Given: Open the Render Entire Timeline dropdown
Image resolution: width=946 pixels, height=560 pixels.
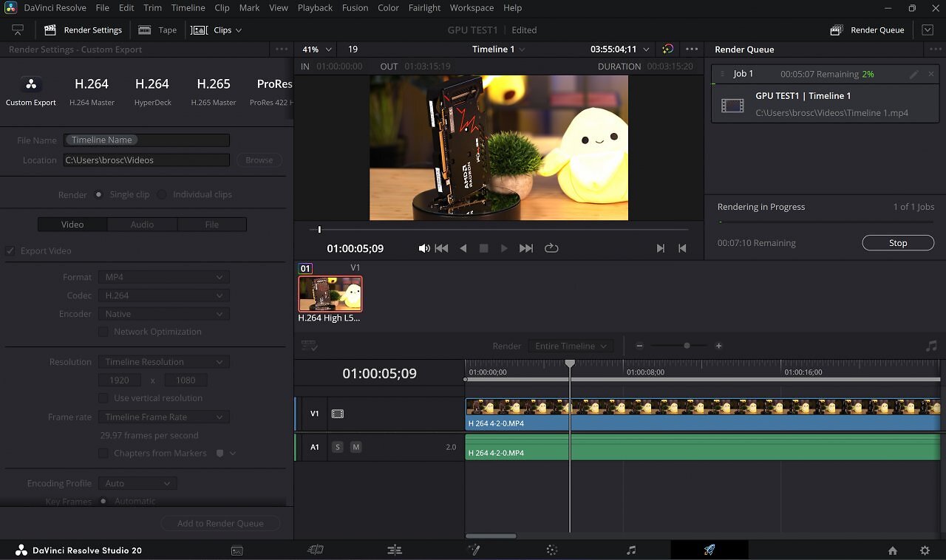Looking at the screenshot, I should pyautogui.click(x=571, y=346).
